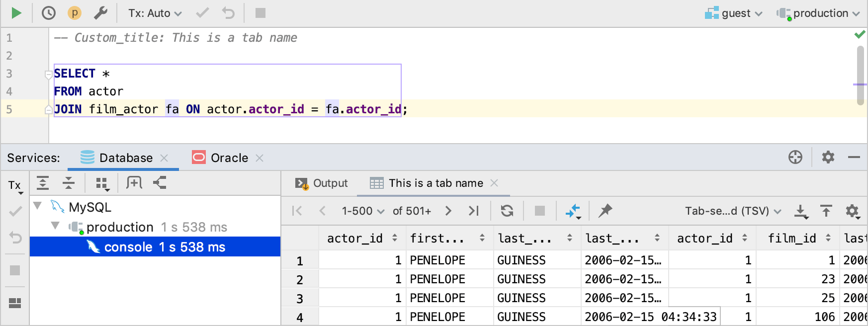Open Services panel gear settings
This screenshot has height=326, width=868.
828,158
